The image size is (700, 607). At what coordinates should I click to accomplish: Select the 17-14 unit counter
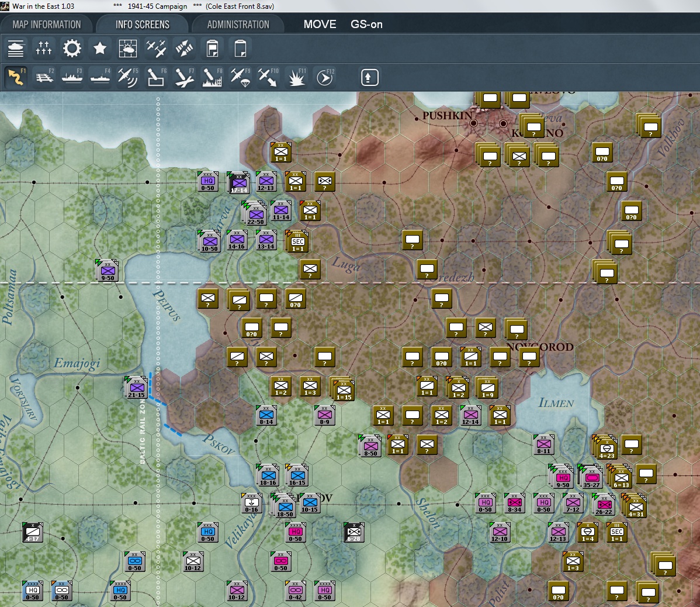[238, 182]
